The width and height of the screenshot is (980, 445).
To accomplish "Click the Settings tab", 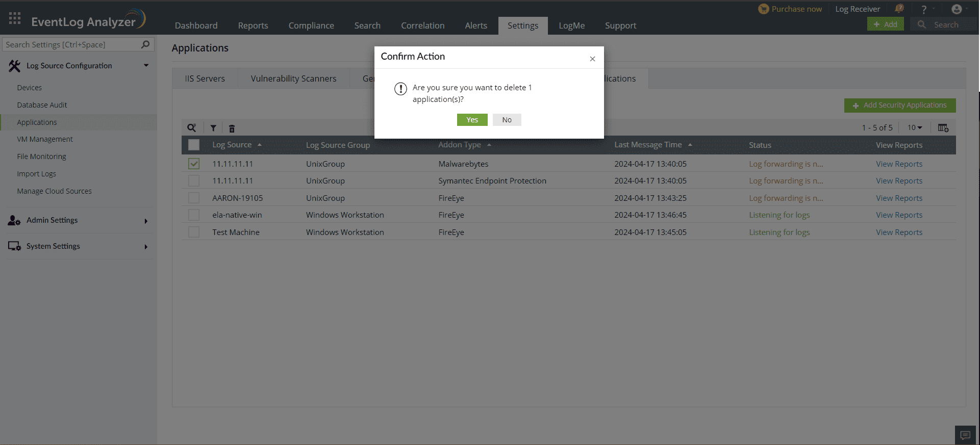I will tap(523, 25).
